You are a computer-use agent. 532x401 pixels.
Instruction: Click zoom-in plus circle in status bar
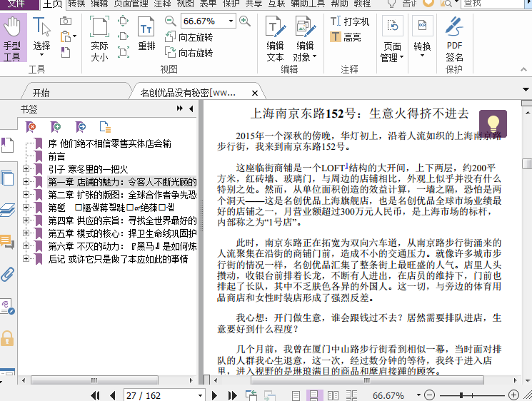pyautogui.click(x=513, y=395)
